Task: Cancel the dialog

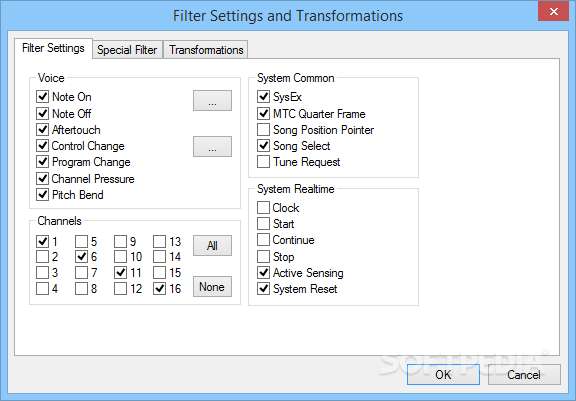Action: tap(524, 375)
